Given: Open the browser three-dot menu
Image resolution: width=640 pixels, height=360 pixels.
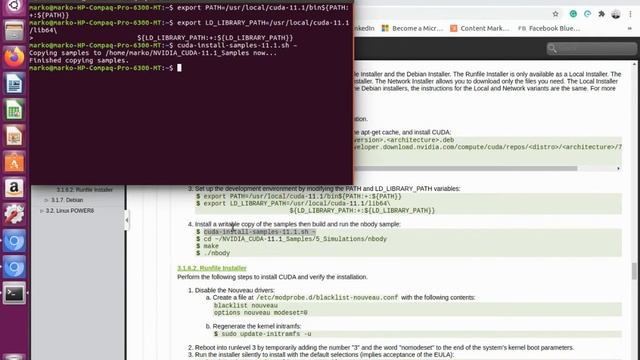Looking at the screenshot, I should (x=630, y=14).
